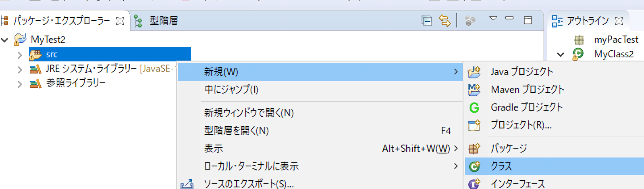This screenshot has height=189, width=644.
Task: Select myPacTest in the Outline view
Action: point(616,40)
